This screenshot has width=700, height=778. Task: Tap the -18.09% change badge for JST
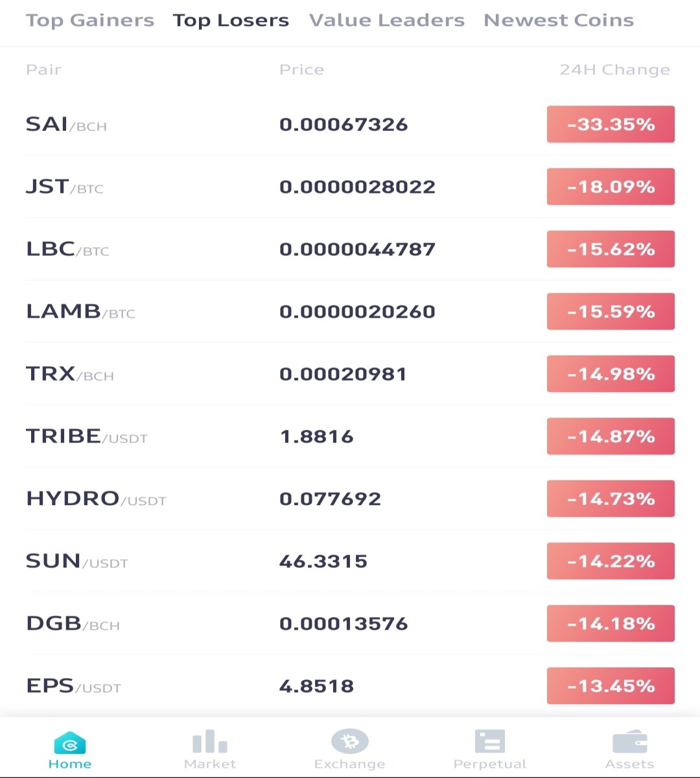(611, 187)
